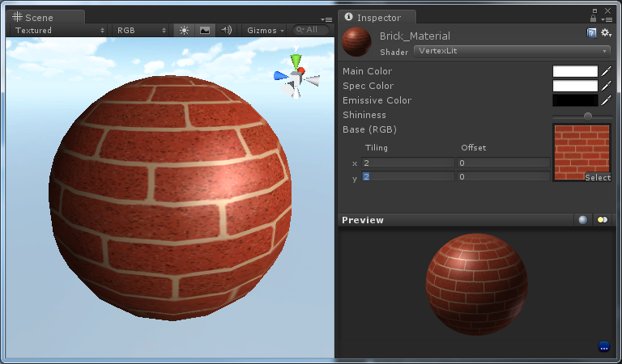Click the Brick_Material name text

tap(415, 36)
